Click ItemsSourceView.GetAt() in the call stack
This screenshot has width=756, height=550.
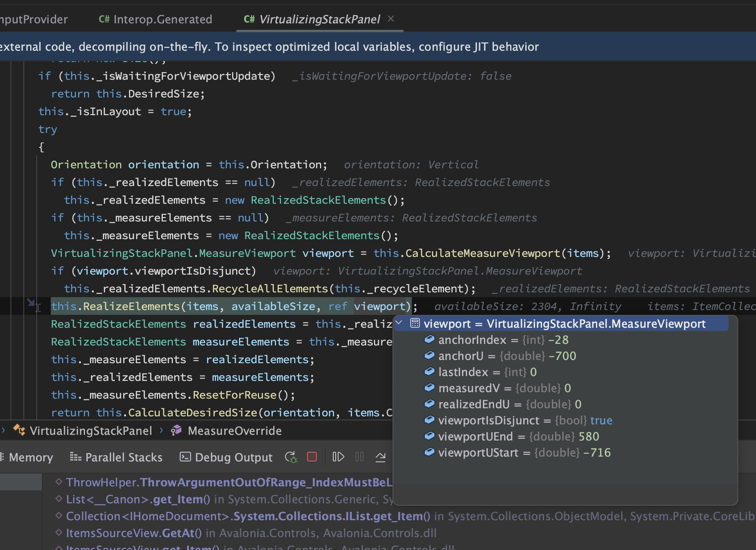133,533
